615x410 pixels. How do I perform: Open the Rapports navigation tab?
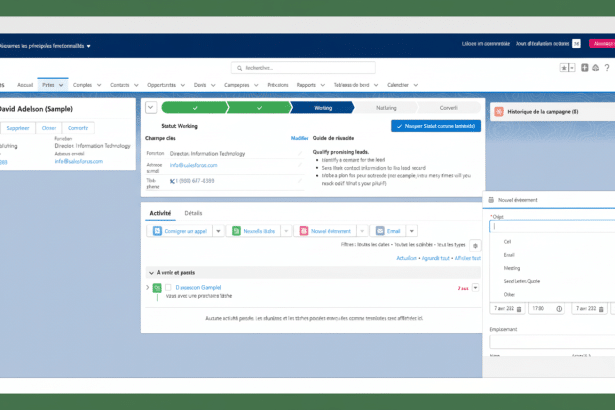pyautogui.click(x=306, y=85)
